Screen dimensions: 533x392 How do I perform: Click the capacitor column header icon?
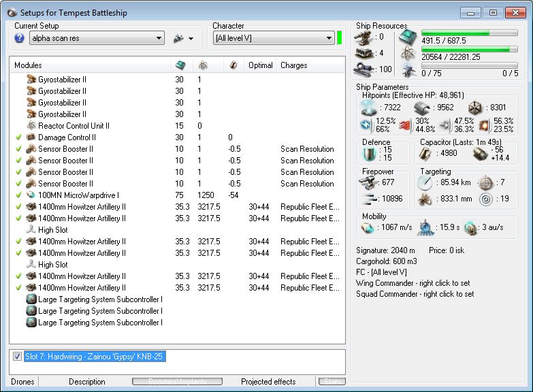[233, 65]
